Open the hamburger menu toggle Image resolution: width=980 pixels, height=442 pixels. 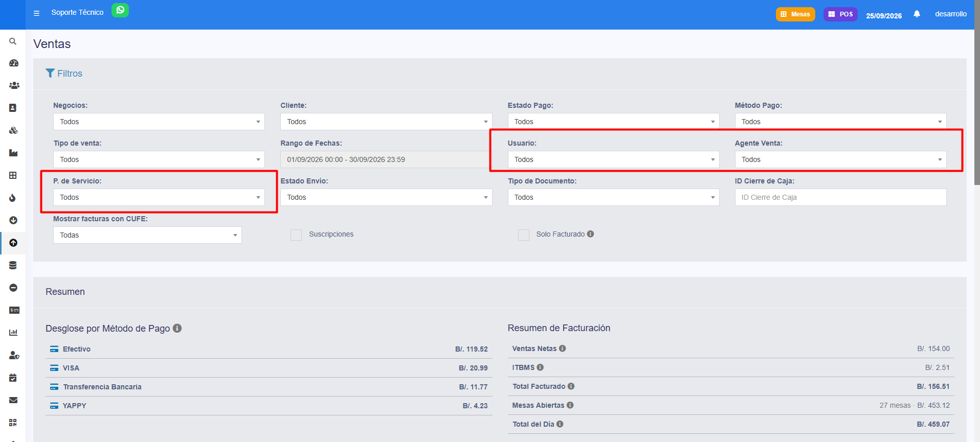(36, 13)
